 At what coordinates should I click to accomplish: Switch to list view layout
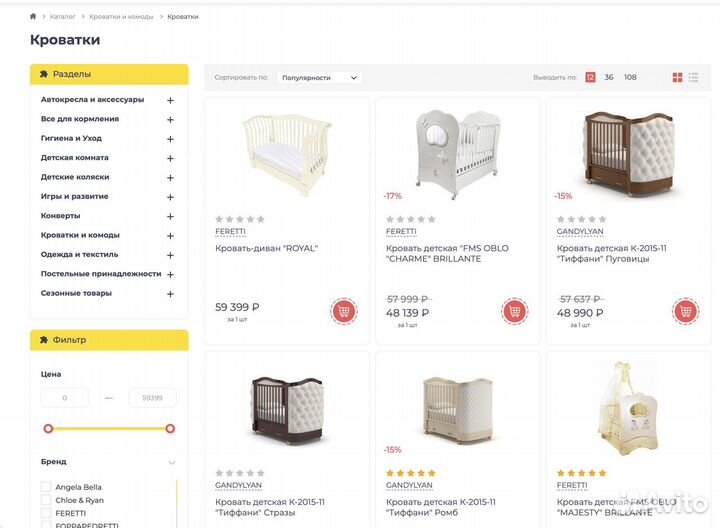click(693, 77)
